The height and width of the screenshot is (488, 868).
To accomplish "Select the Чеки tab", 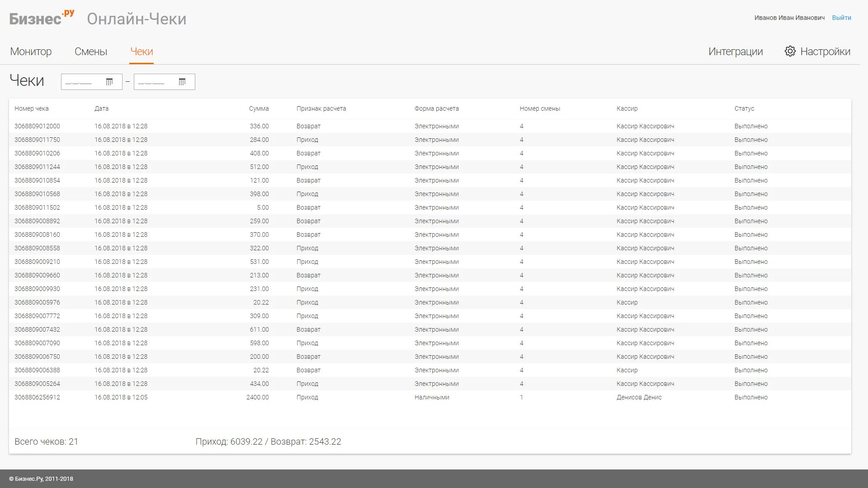I will point(142,52).
